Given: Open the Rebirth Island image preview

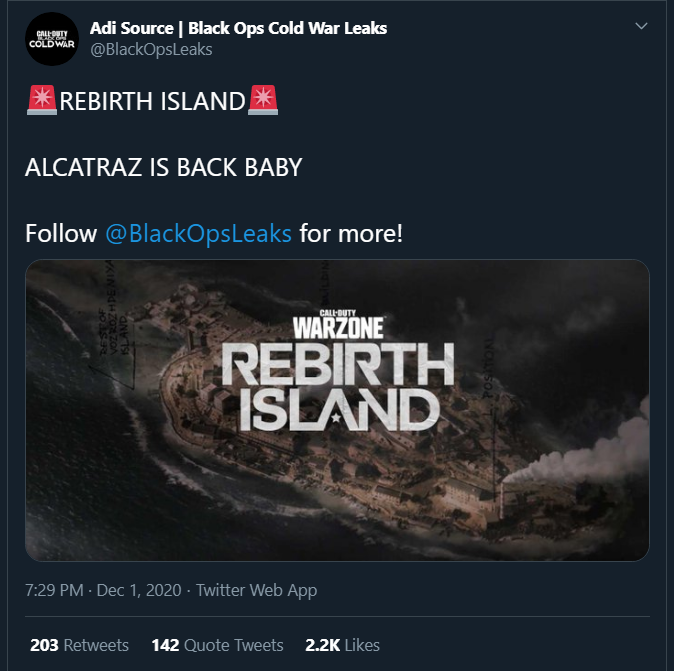Looking at the screenshot, I should (337, 410).
